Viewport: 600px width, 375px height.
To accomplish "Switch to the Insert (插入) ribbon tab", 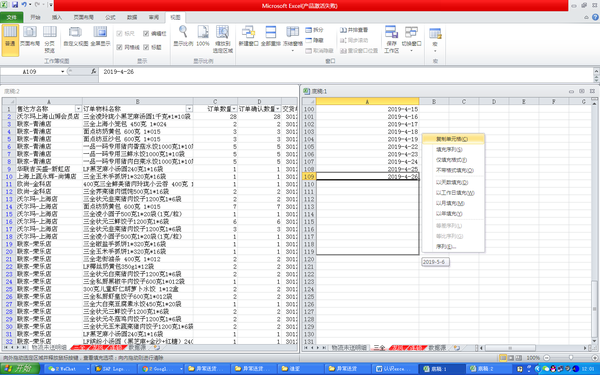I will tap(57, 17).
